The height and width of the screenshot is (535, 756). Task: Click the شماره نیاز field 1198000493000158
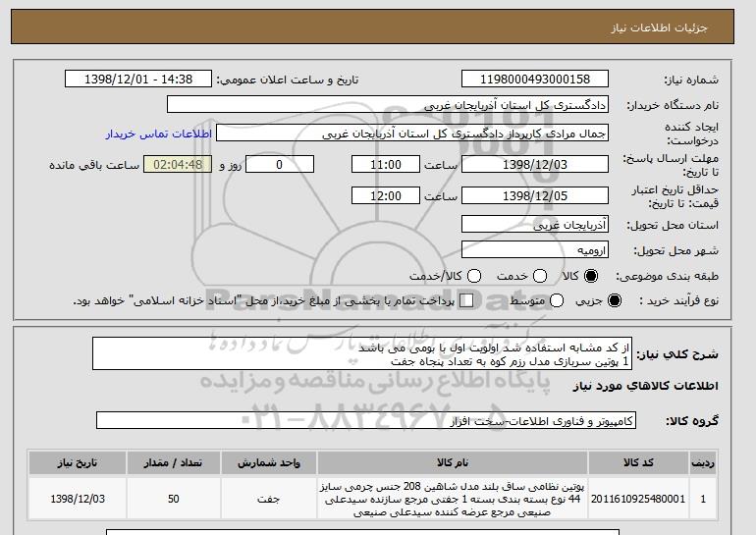pyautogui.click(x=535, y=80)
